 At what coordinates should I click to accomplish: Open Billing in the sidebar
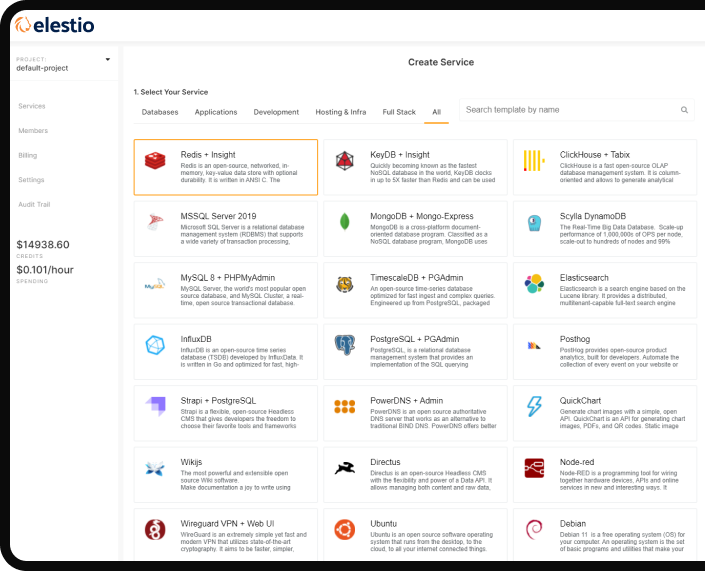[x=28, y=155]
